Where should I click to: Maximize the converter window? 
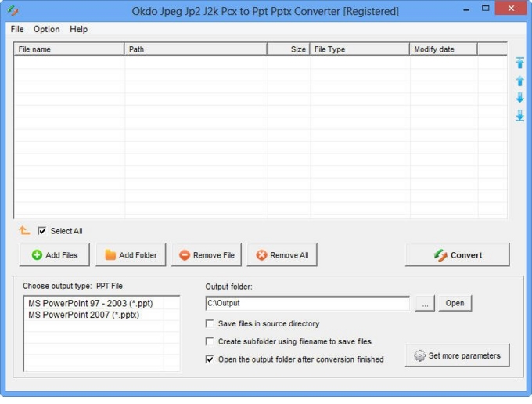pos(486,8)
